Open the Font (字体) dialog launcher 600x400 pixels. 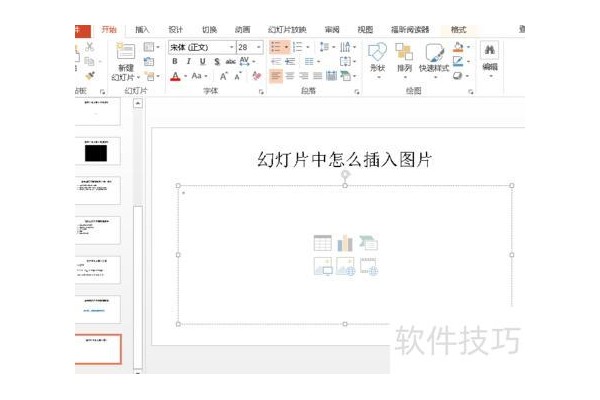point(261,92)
